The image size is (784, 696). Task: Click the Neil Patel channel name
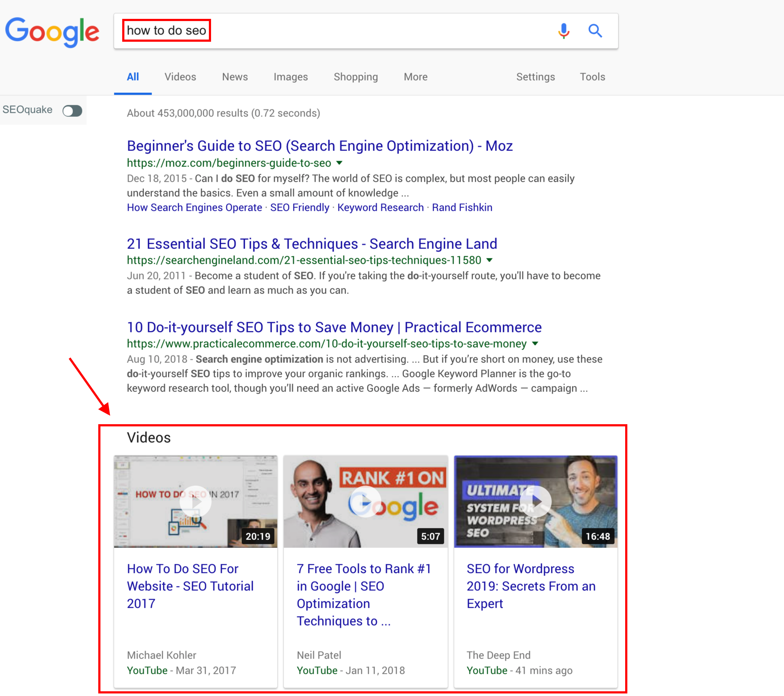(x=319, y=655)
